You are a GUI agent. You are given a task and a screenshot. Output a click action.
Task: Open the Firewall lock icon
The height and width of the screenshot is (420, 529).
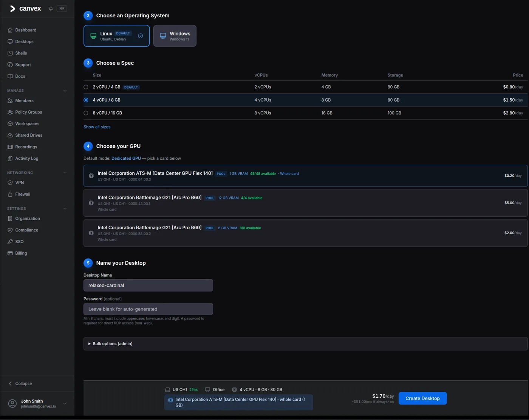point(10,194)
